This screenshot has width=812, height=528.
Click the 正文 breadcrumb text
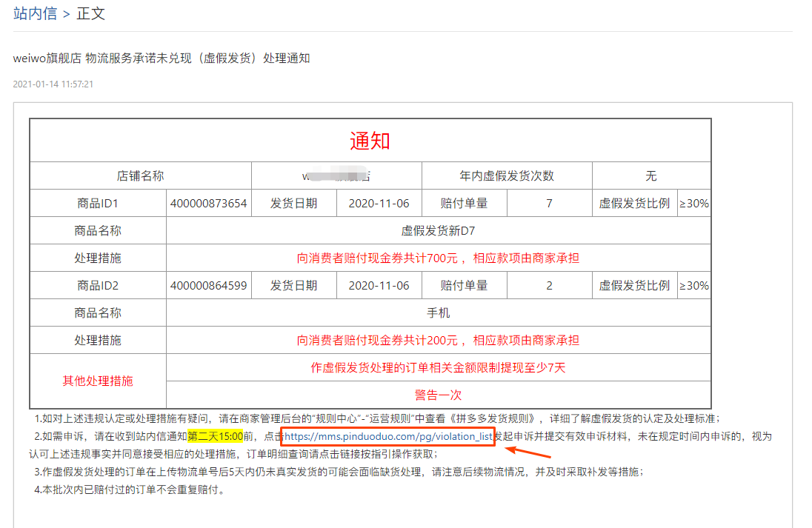pos(91,13)
